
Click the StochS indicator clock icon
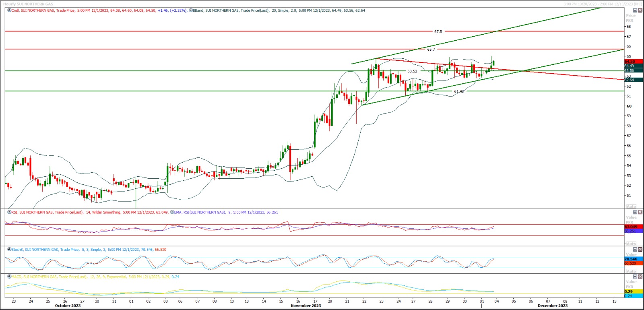tap(9, 250)
